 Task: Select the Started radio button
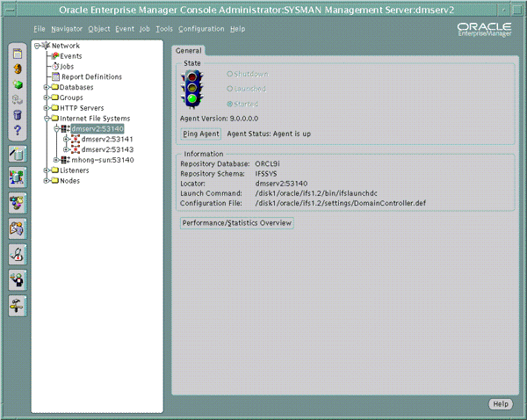pyautogui.click(x=229, y=104)
